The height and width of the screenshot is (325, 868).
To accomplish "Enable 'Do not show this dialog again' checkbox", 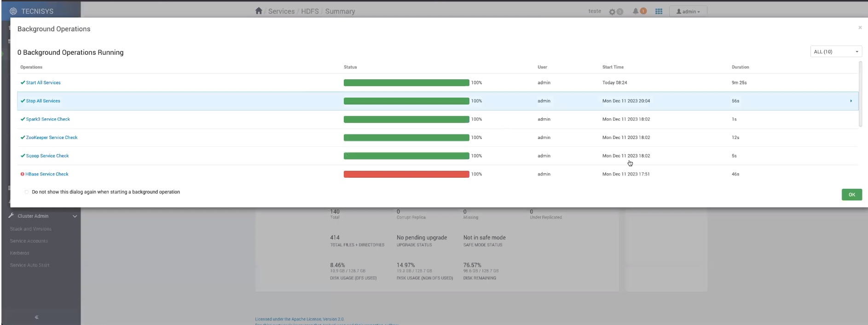I will point(27,192).
